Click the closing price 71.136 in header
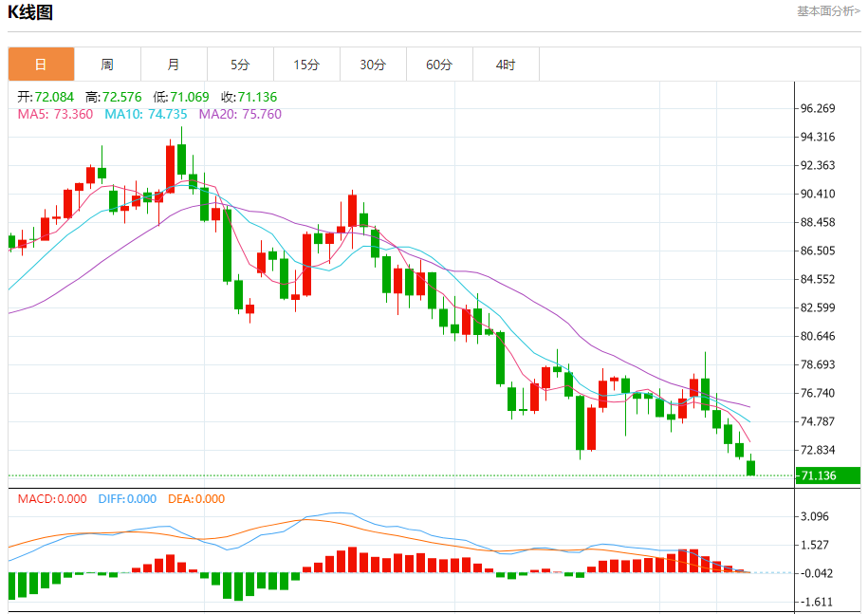Image resolution: width=868 pixels, height=614 pixels. pos(257,98)
